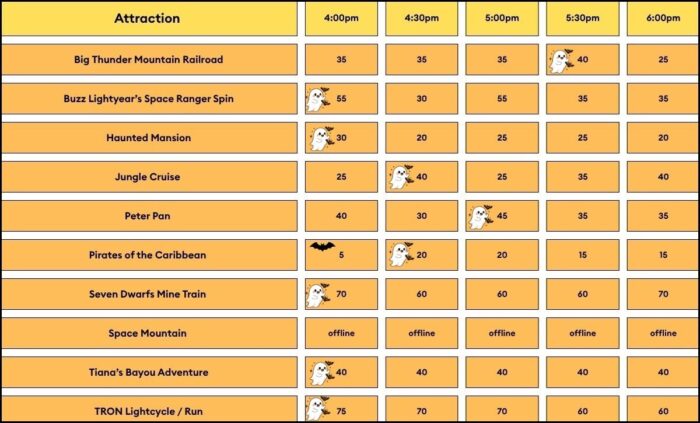Click the Space Mountain attraction name cell
Screen dimensions: 700x423
click(149, 333)
